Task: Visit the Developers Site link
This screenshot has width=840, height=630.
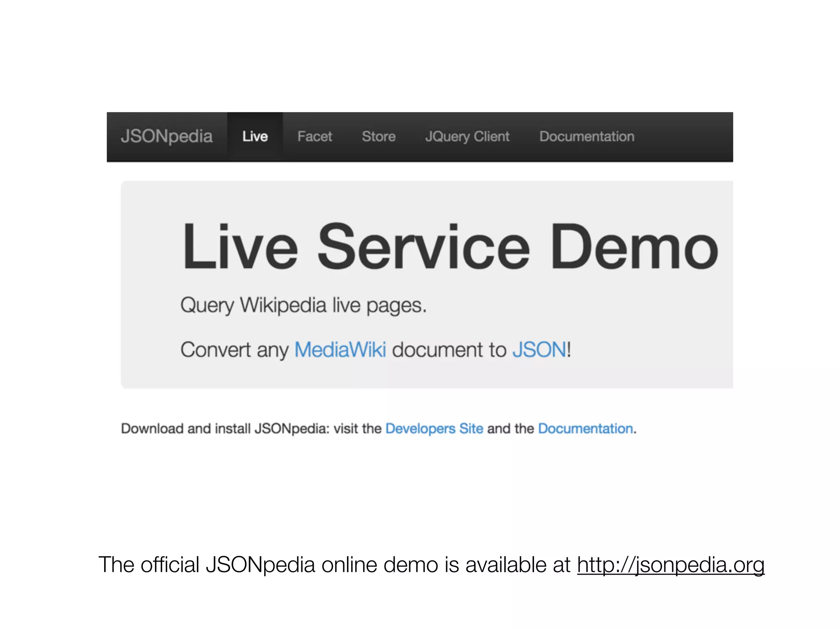Action: [434, 429]
